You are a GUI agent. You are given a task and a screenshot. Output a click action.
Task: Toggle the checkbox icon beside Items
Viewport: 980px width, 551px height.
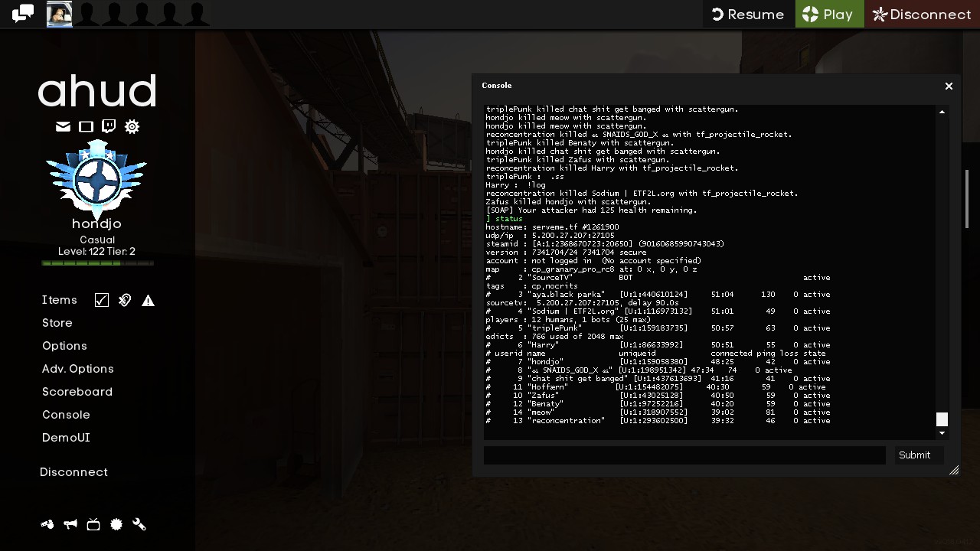102,300
